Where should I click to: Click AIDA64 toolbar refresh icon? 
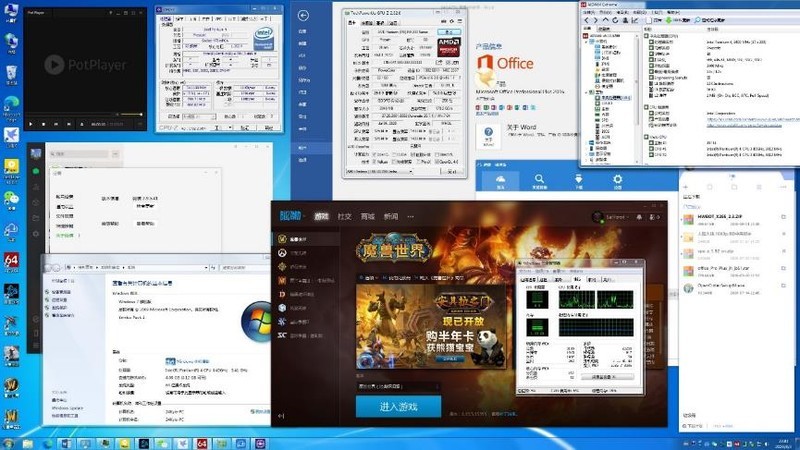point(615,20)
